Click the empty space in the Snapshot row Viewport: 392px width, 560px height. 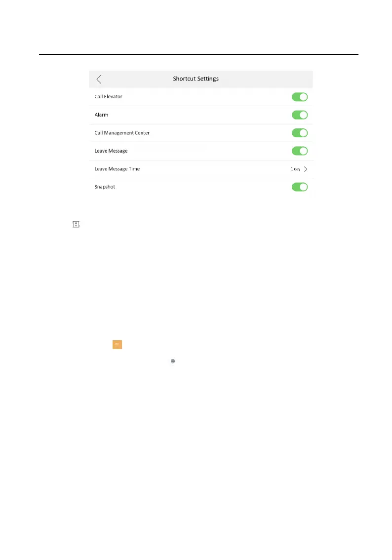[x=203, y=187]
